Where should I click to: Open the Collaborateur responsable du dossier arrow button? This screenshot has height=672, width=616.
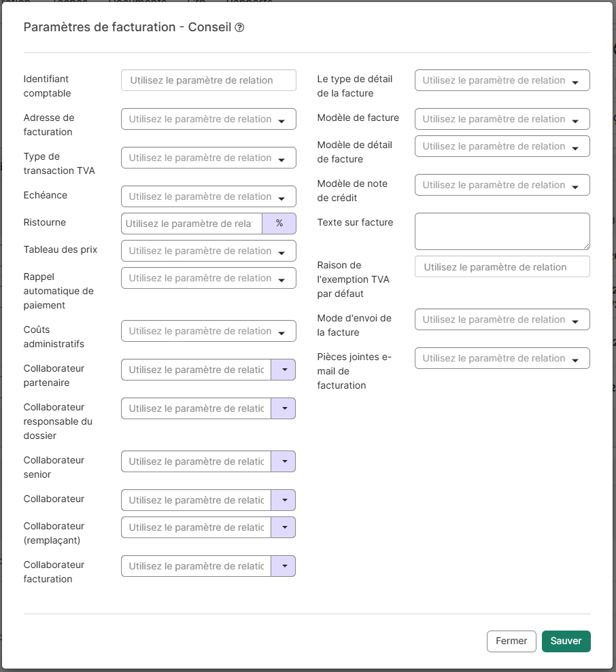pyautogui.click(x=284, y=408)
